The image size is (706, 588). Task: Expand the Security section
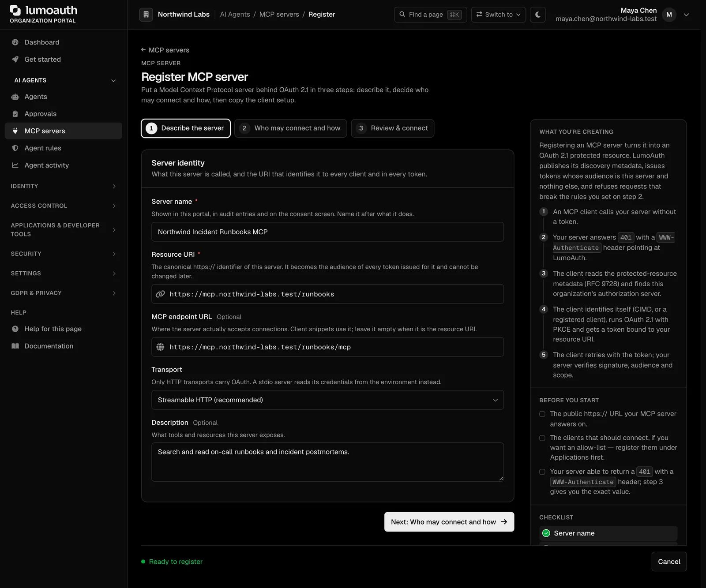coord(63,254)
